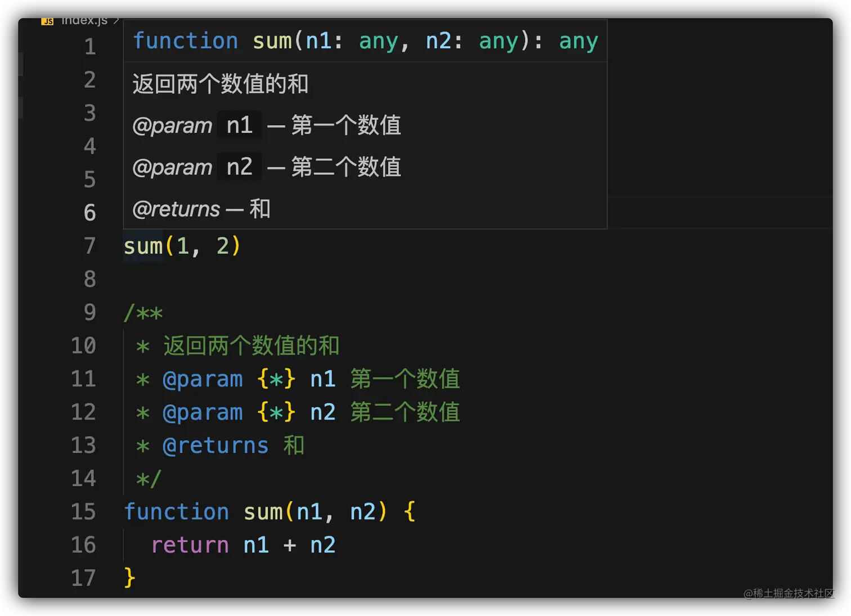851x616 pixels.
Task: Click the yellow JS file icon
Action: pyautogui.click(x=47, y=21)
